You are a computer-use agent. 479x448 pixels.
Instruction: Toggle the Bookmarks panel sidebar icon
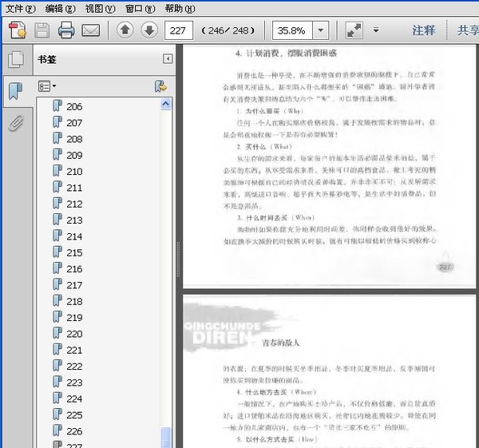tap(14, 90)
